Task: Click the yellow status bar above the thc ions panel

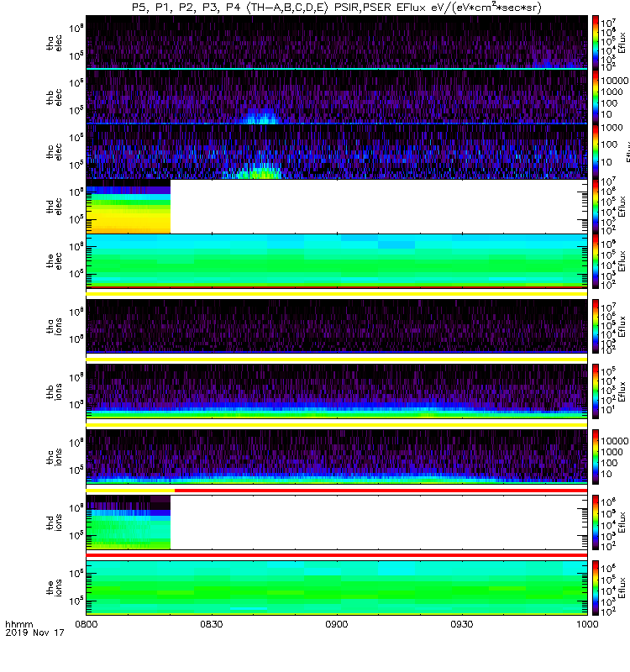Action: [337, 425]
